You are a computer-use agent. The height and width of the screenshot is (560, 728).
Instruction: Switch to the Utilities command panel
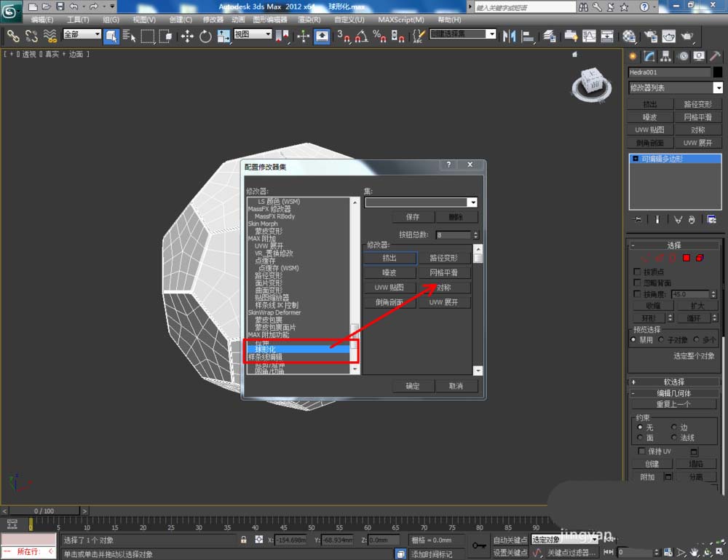715,56
